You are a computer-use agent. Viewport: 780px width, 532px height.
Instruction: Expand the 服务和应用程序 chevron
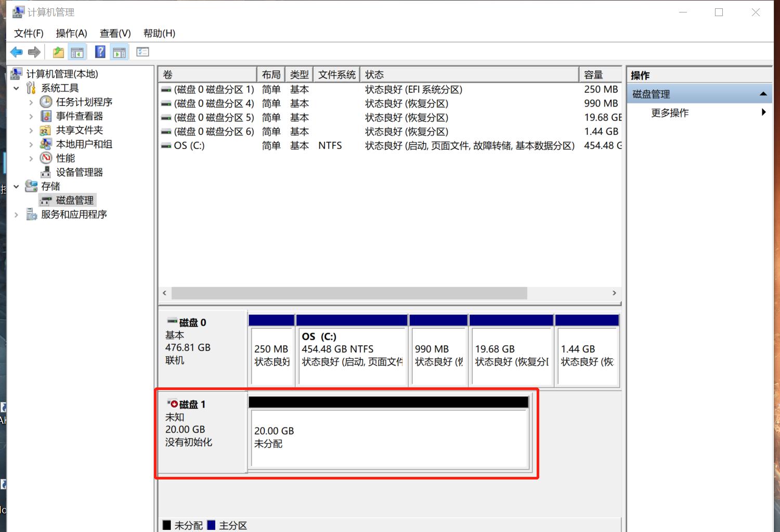(16, 214)
